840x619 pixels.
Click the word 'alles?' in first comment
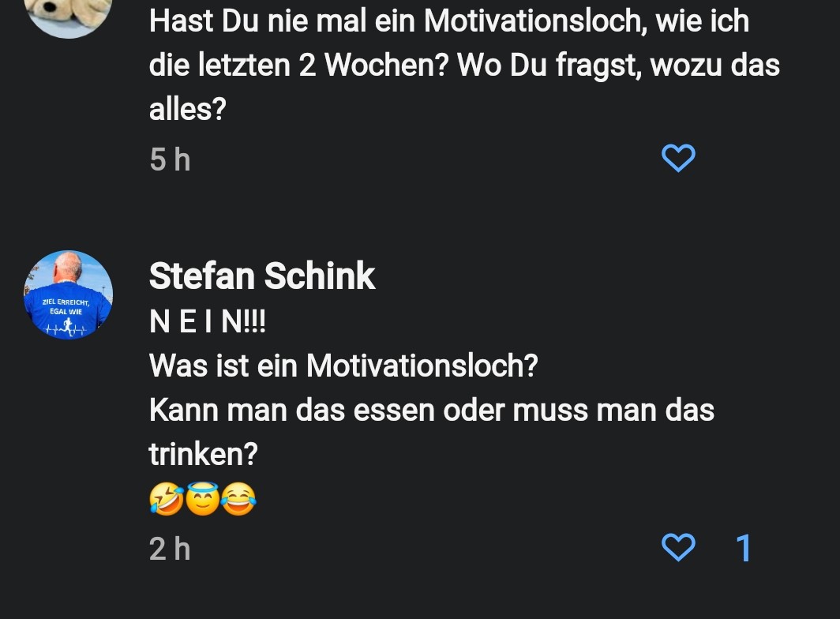coord(187,109)
